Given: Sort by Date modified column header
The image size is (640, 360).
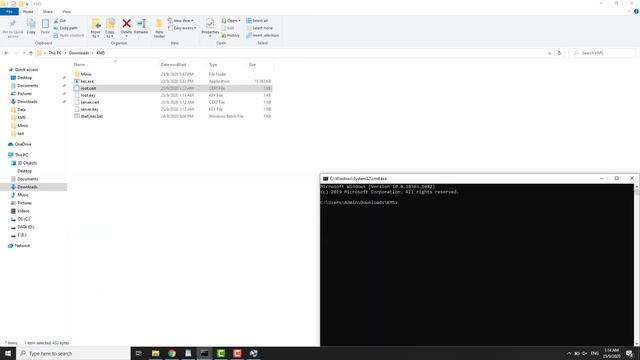Looking at the screenshot, I should pos(173,64).
